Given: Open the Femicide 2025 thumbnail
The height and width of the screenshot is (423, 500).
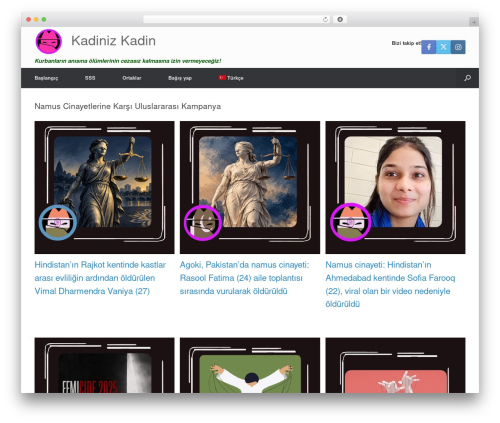Looking at the screenshot, I should pos(104,365).
